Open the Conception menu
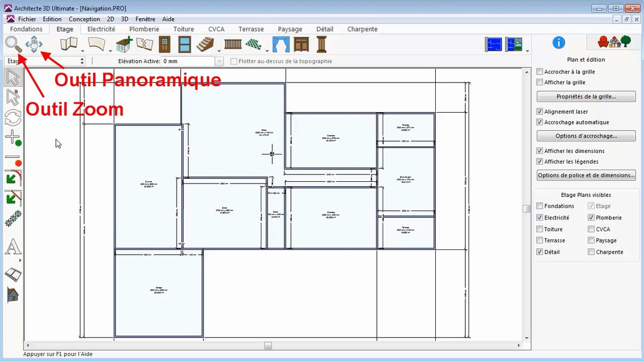 [84, 19]
